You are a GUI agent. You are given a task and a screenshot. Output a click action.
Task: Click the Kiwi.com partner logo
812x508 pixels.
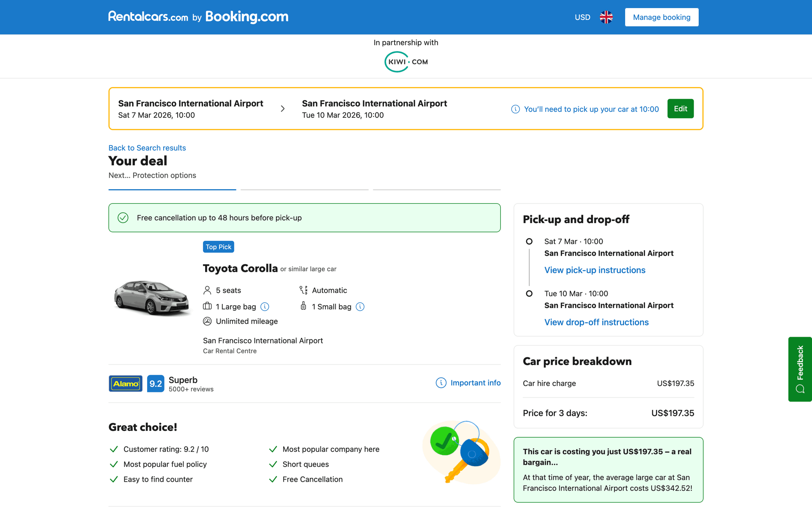click(406, 62)
